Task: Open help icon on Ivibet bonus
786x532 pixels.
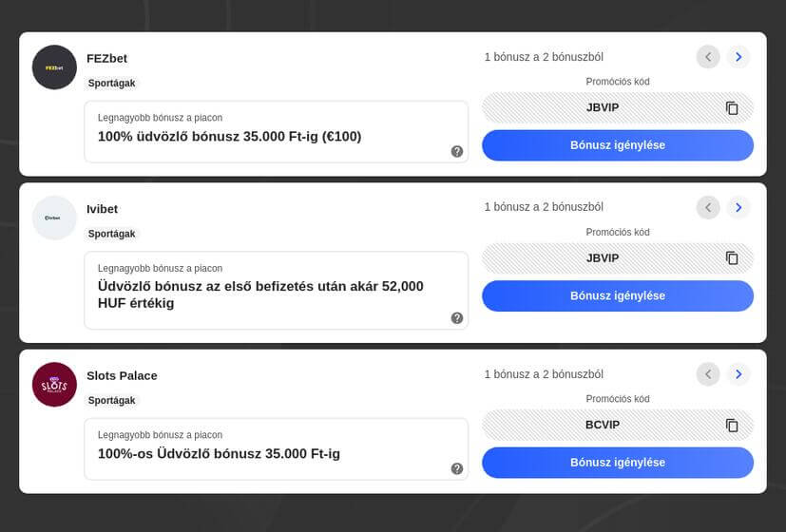Action: pyautogui.click(x=457, y=318)
